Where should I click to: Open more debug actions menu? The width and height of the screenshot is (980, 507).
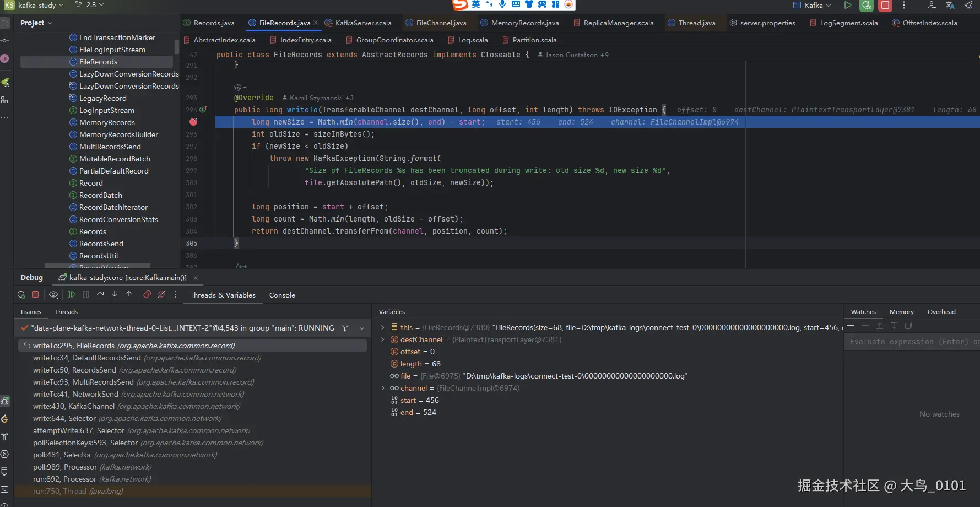176,295
